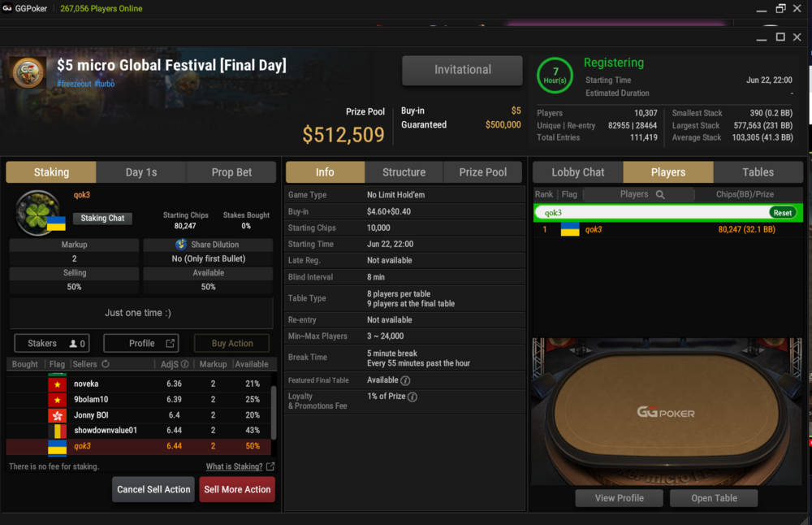Viewport: 812px width, 525px height.
Task: Click the Share Dilution coin icon
Action: (181, 244)
